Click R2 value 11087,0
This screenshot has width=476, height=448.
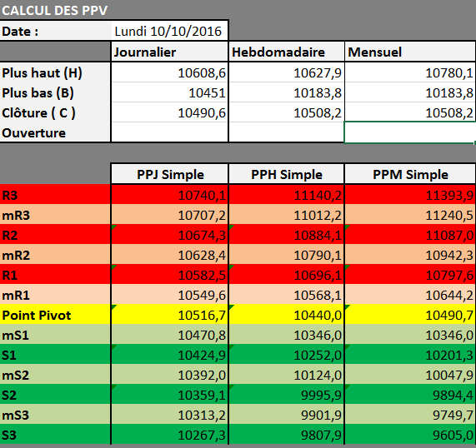point(410,235)
